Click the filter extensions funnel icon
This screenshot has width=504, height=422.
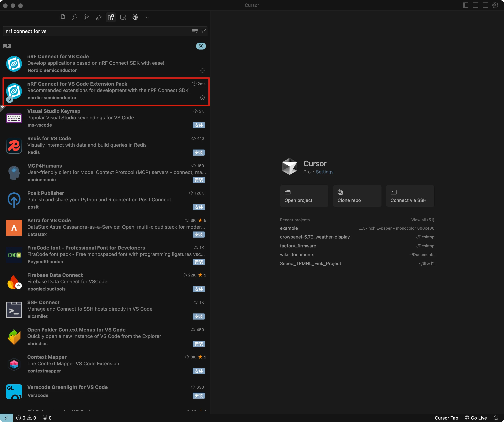pos(203,31)
